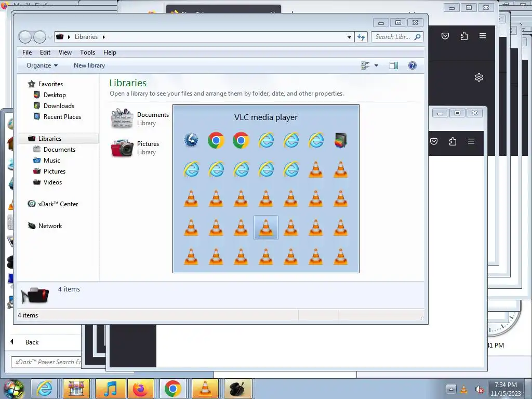
Task: Open the Organize dropdown
Action: click(42, 65)
